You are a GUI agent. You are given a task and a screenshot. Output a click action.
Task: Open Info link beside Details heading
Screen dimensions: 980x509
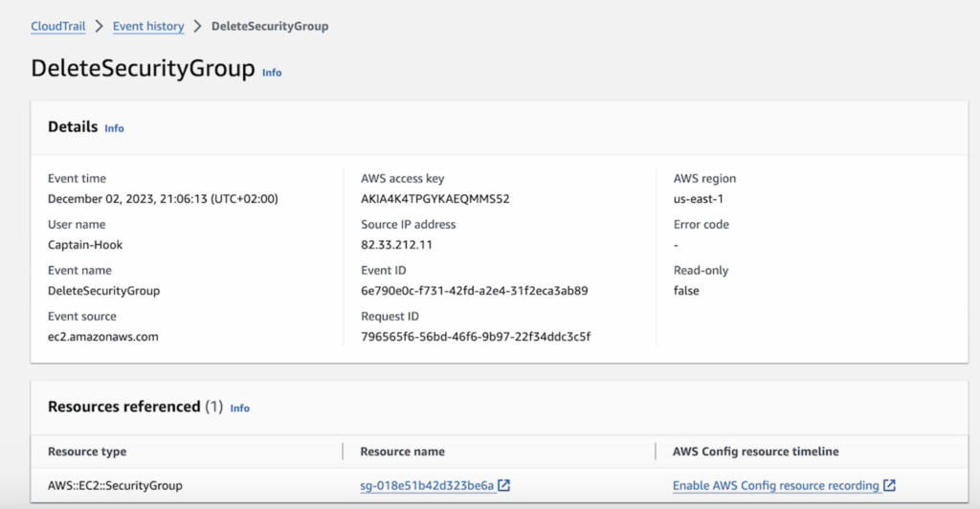coord(115,128)
